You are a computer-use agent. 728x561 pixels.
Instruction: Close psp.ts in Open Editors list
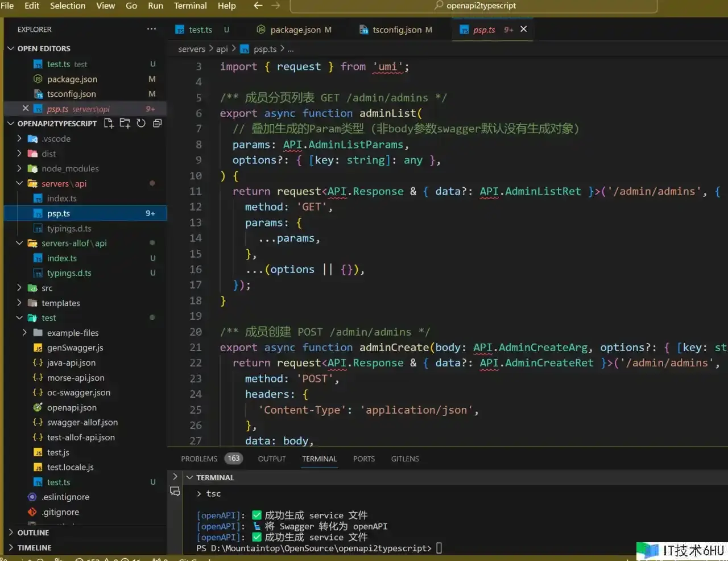click(x=26, y=109)
